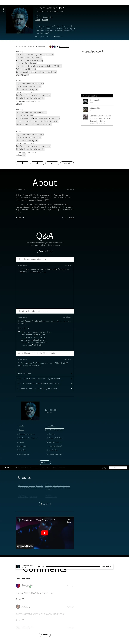Downvote the About annotation with thumbs-down
The image size is (129, 644).
point(23,218)
